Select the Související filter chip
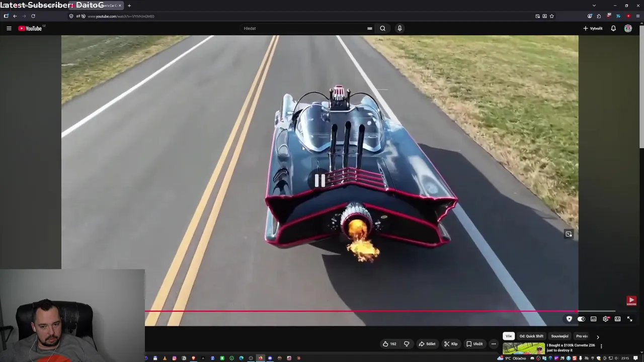Image resolution: width=644 pixels, height=362 pixels. coord(559,336)
